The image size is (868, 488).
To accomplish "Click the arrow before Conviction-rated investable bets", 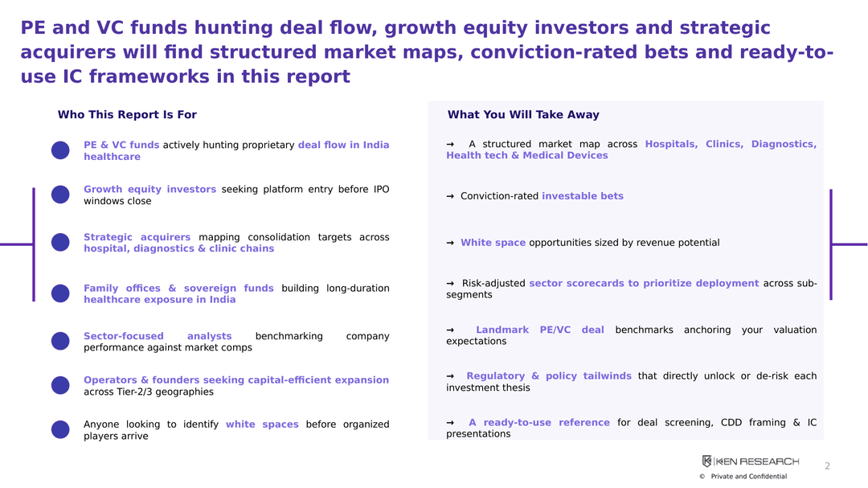I will pyautogui.click(x=450, y=196).
